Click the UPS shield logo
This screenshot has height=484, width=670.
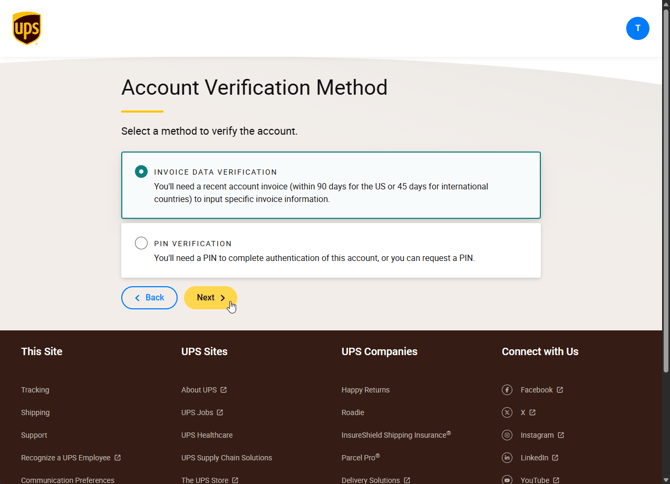click(x=26, y=28)
